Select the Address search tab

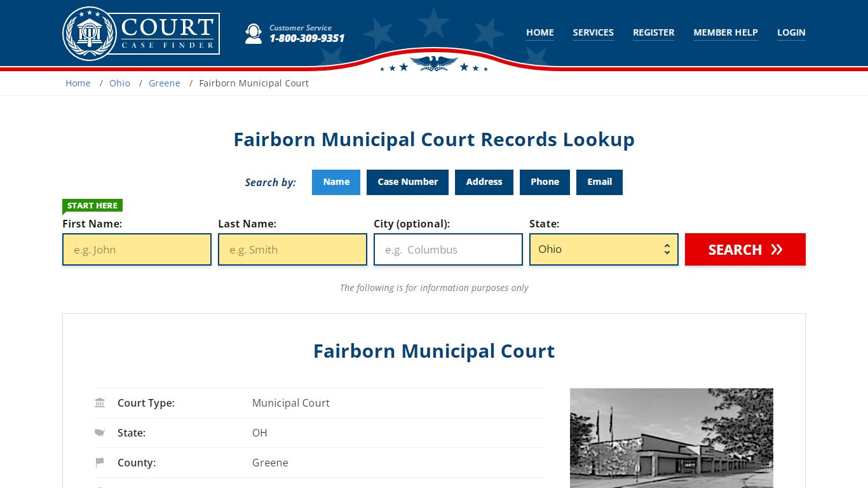(x=484, y=182)
